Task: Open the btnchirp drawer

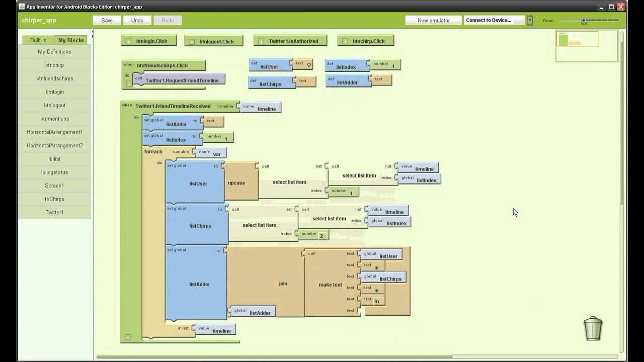Action: [54, 65]
